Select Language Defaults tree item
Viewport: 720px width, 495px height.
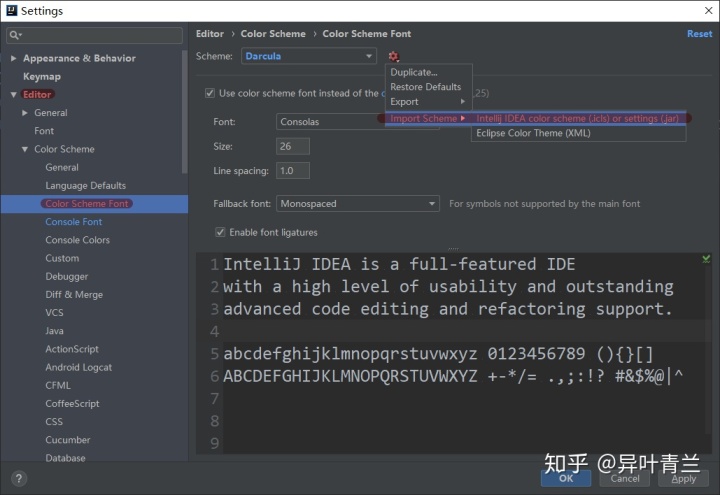click(85, 186)
